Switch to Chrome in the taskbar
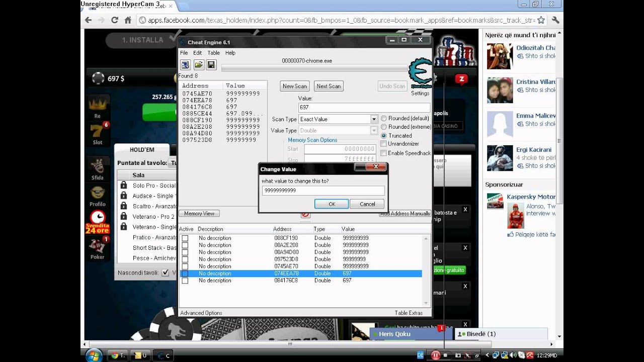Viewport: 644px width, 362px height. click(x=119, y=355)
